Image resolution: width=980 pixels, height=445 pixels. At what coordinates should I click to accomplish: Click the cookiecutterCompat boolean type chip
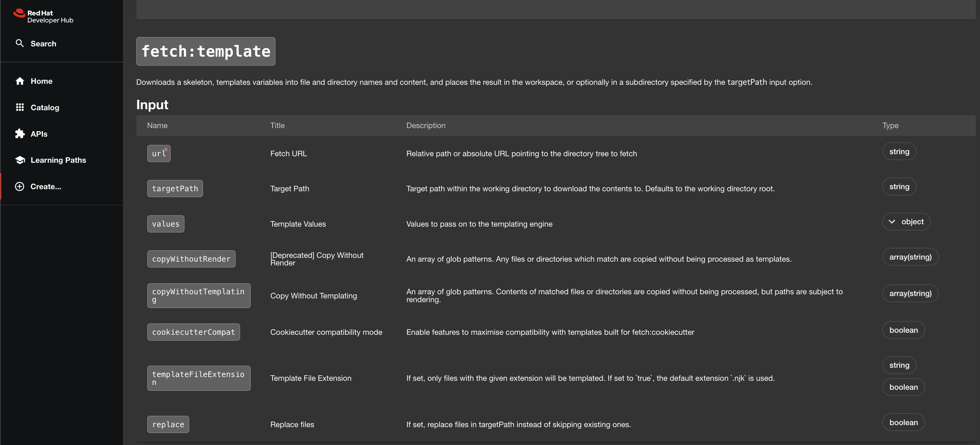(x=903, y=330)
